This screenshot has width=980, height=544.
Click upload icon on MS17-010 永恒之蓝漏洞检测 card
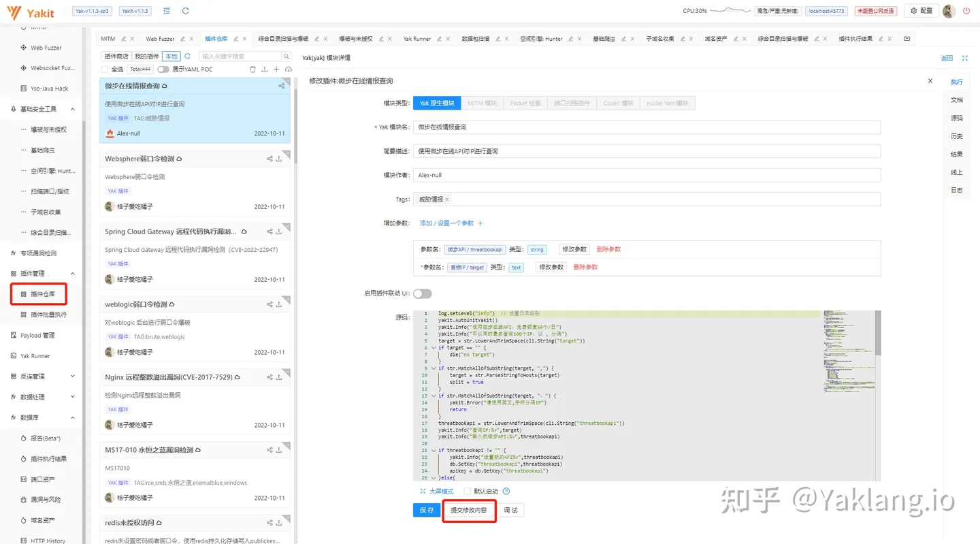click(279, 450)
